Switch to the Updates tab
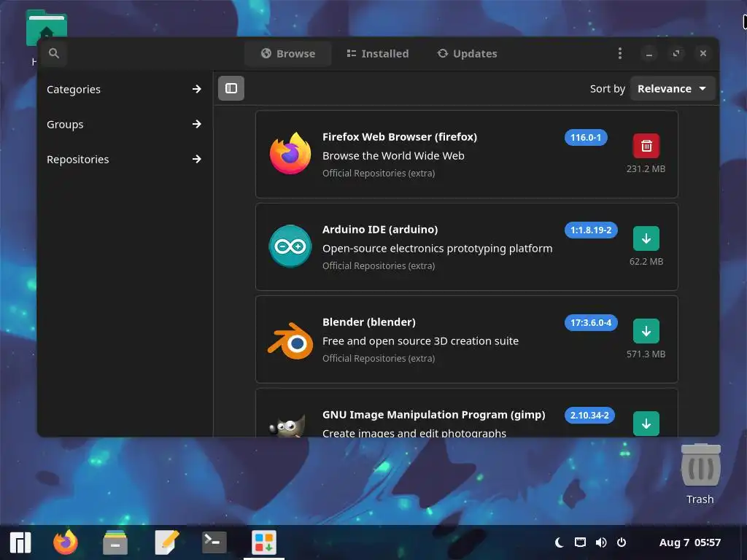Viewport: 747px width, 560px height. click(x=468, y=53)
